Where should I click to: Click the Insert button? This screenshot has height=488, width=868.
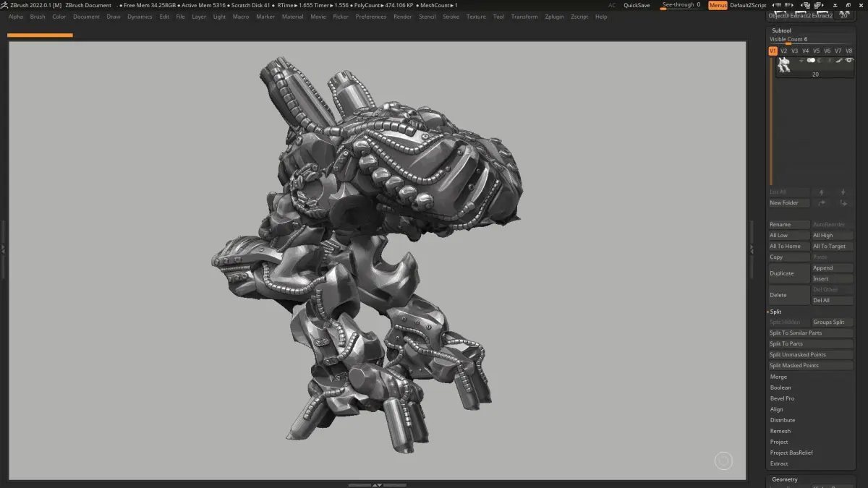tap(833, 279)
